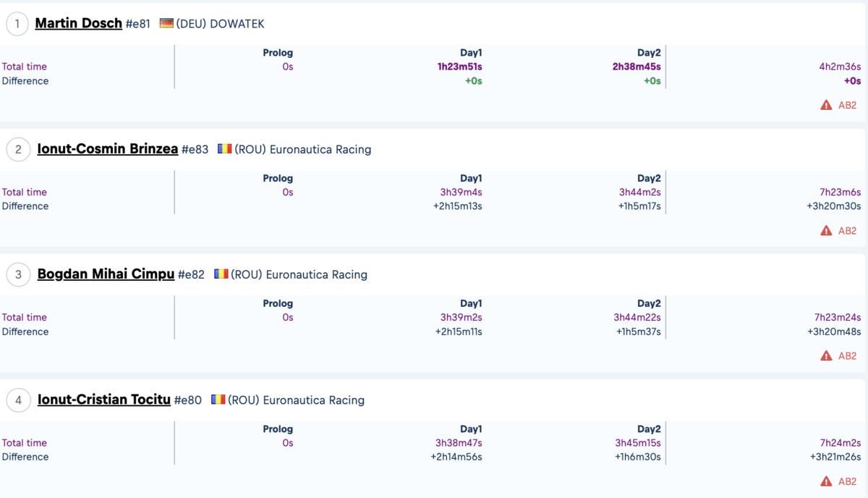868x498 pixels.
Task: Click the position 1 circle badge
Action: [x=17, y=24]
